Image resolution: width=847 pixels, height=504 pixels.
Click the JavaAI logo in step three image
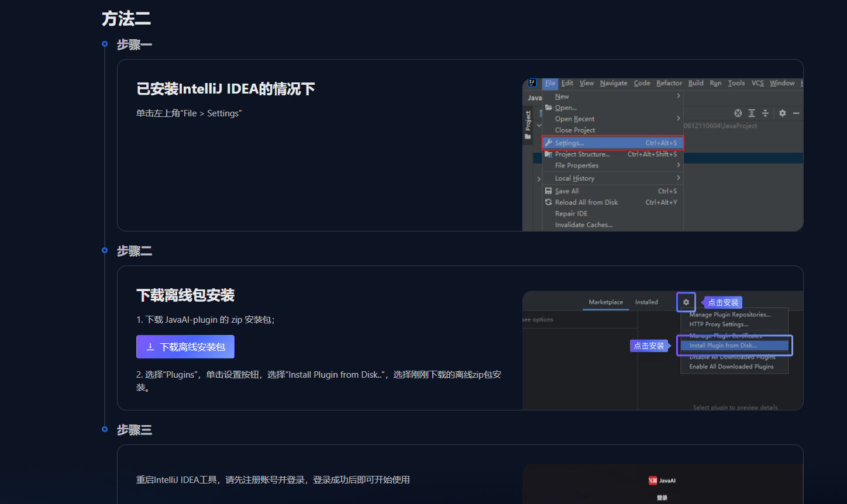tap(662, 481)
